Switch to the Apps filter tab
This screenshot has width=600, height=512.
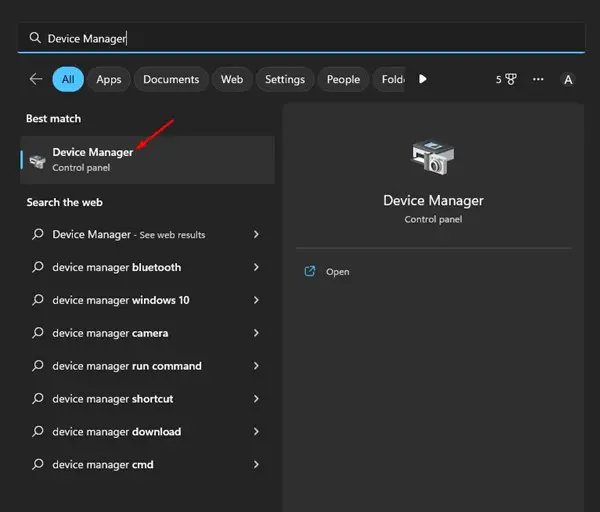click(x=109, y=79)
